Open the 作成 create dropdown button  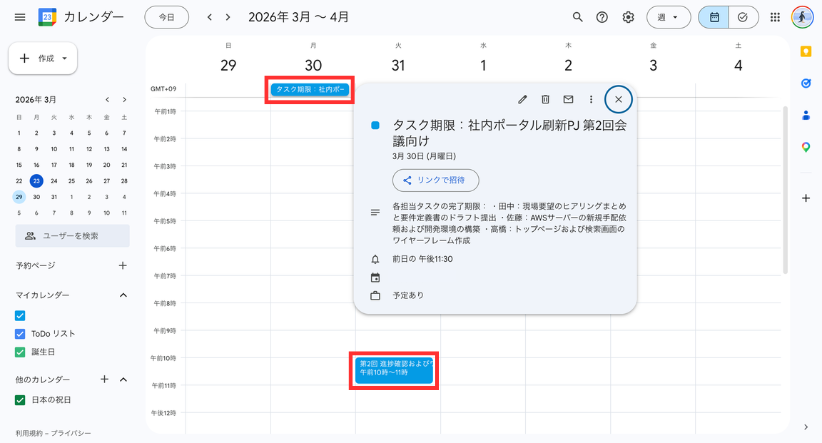click(43, 58)
